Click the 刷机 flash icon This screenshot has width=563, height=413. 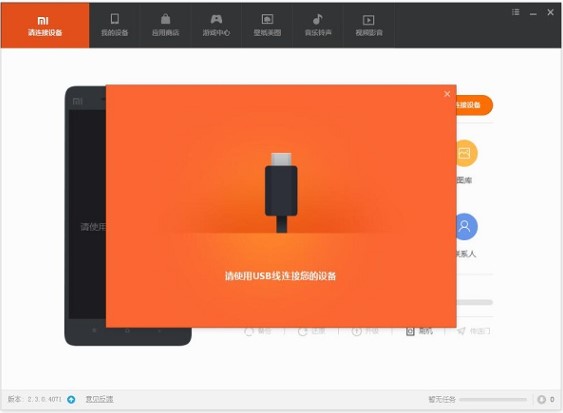click(410, 331)
